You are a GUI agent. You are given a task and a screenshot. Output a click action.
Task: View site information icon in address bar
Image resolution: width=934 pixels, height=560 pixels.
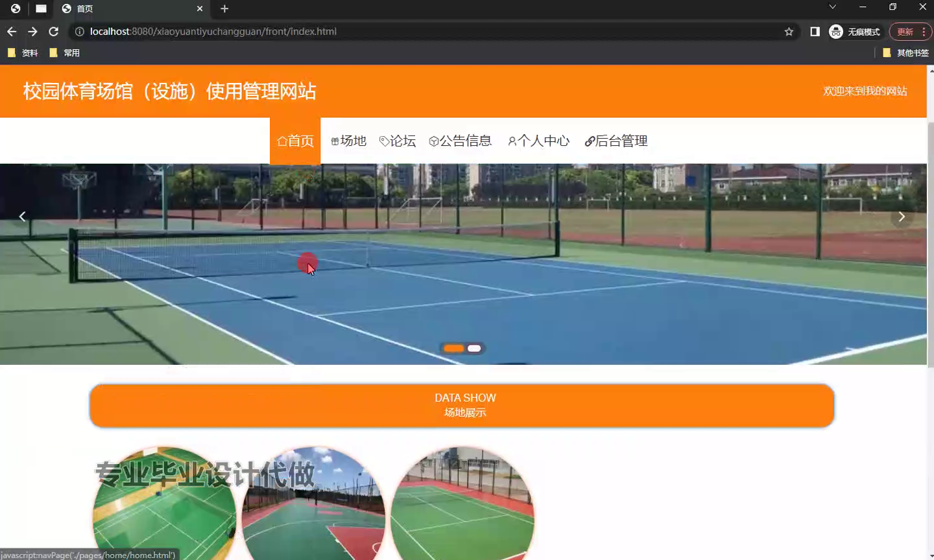79,31
